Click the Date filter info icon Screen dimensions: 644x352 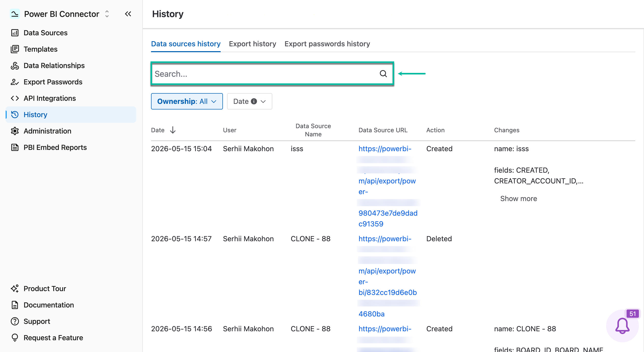pyautogui.click(x=254, y=101)
